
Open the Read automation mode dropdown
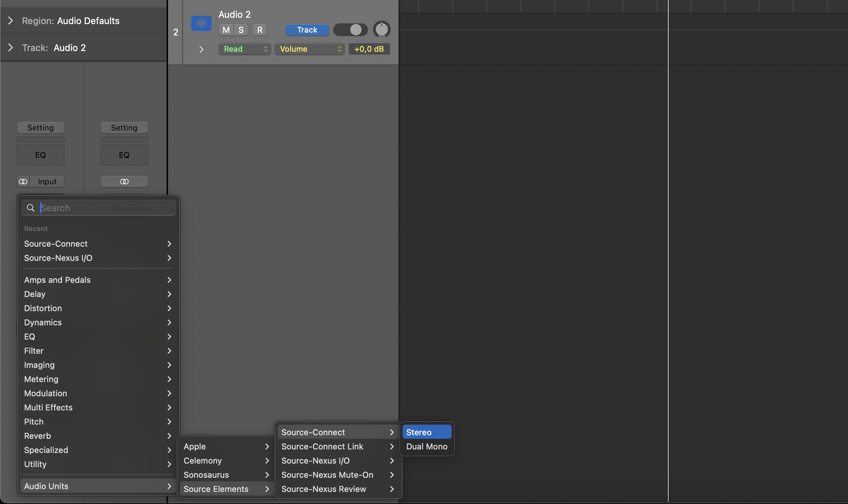click(x=245, y=49)
